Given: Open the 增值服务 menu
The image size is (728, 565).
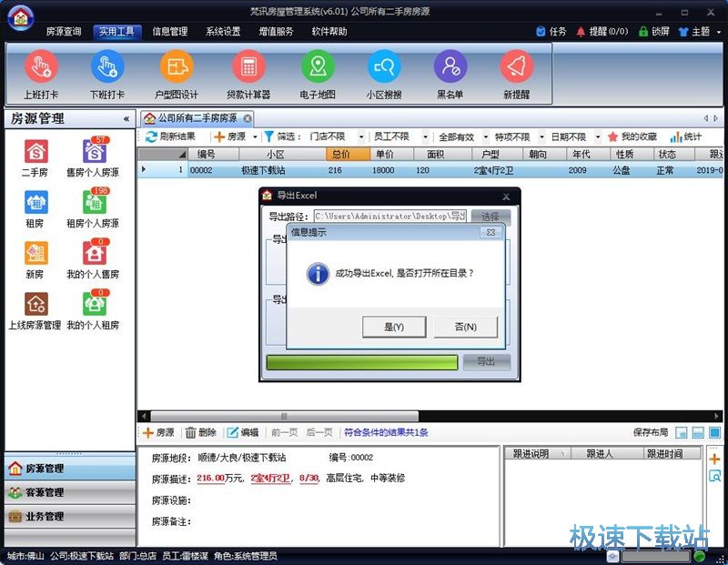Looking at the screenshot, I should point(277,32).
